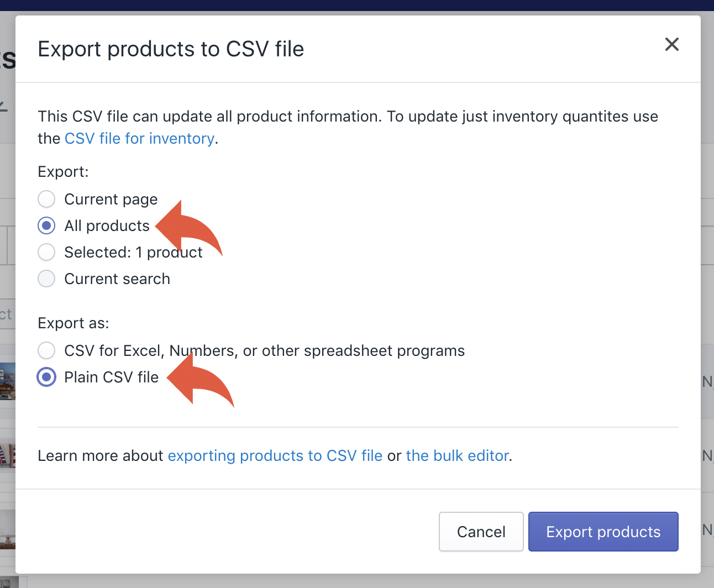
Task: Choose CSV for Excel, Numbers radio option
Action: (46, 350)
